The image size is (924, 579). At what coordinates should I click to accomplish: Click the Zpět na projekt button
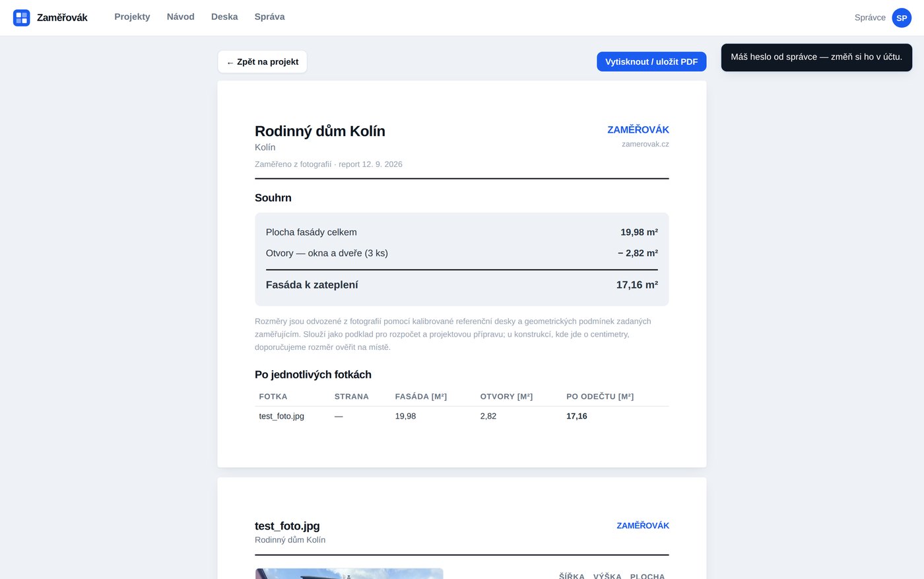point(263,62)
